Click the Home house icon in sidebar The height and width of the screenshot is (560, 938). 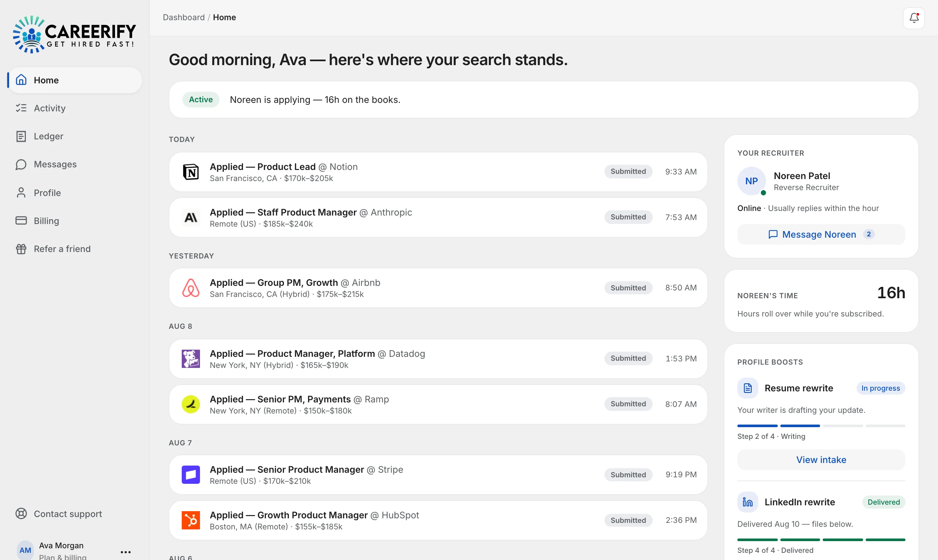[x=21, y=80]
